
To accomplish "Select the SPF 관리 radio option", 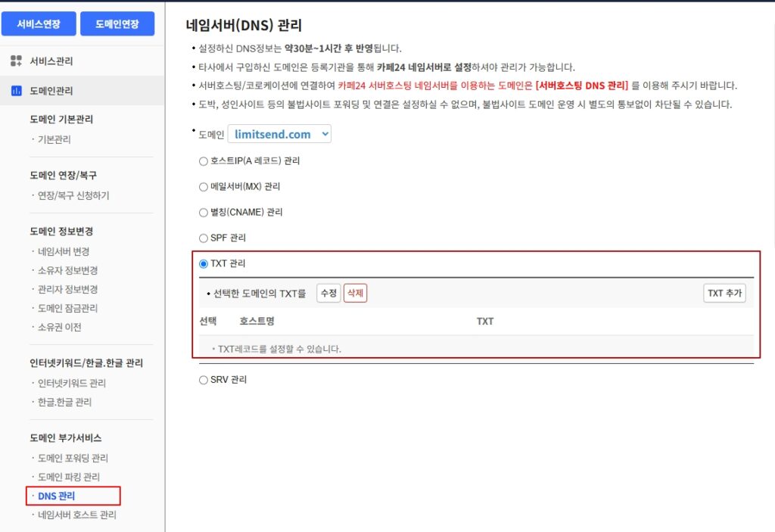I will (203, 238).
